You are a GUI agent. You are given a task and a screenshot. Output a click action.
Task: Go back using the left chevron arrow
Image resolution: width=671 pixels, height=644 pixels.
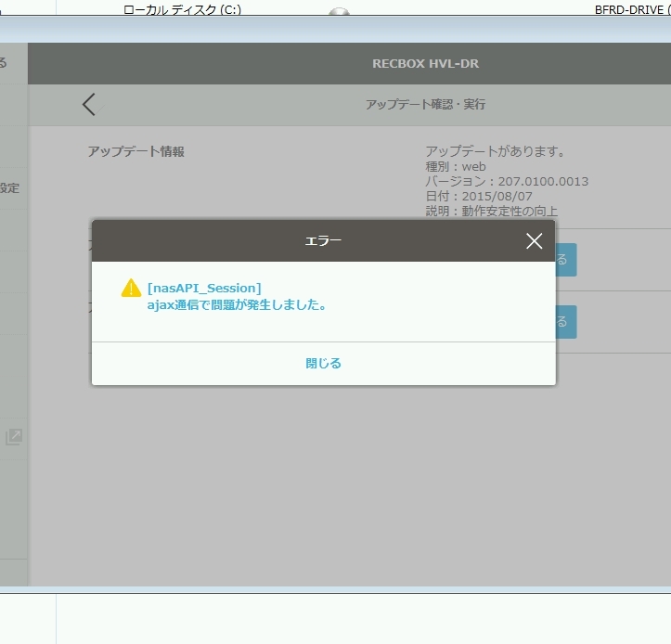click(x=89, y=105)
